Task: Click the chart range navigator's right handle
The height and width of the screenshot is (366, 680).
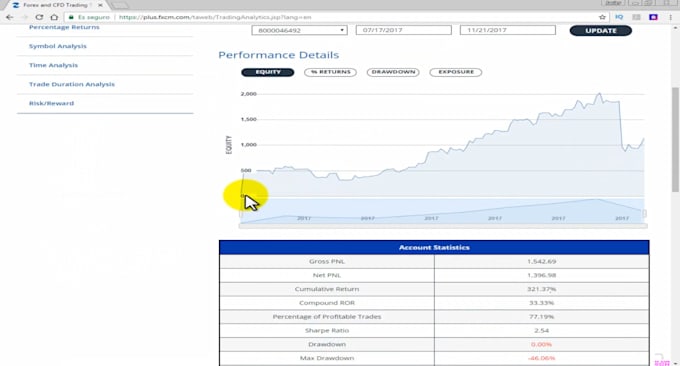Action: pos(644,213)
